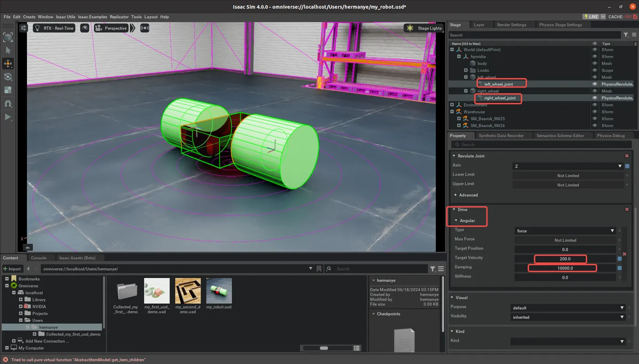639x364 pixels.
Task: Open the Stage panel filter icon
Action: point(626,35)
